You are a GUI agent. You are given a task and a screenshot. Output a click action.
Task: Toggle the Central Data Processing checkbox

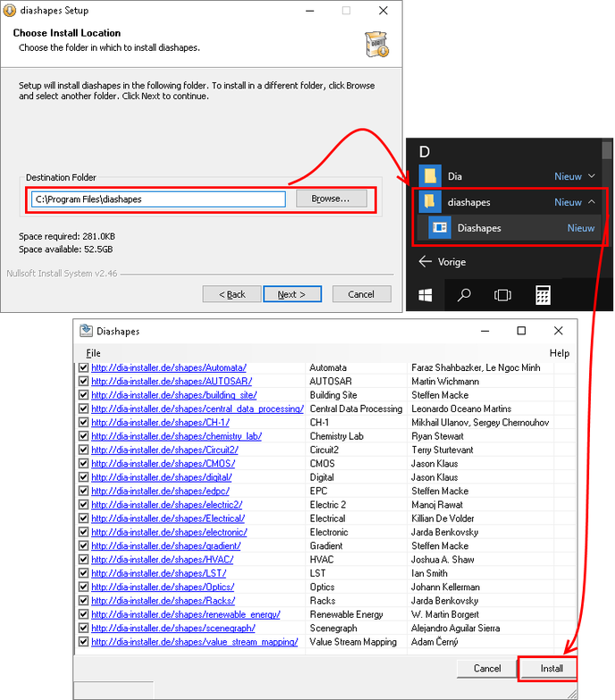tap(83, 409)
